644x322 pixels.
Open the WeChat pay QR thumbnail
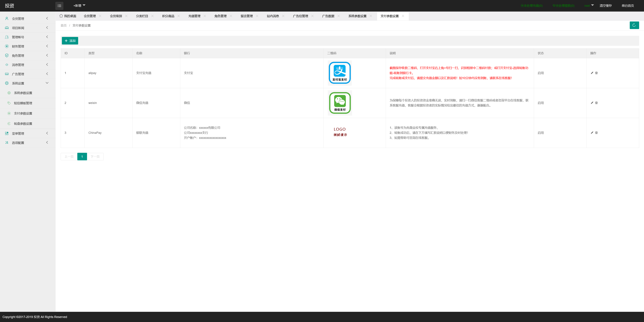[x=339, y=103]
